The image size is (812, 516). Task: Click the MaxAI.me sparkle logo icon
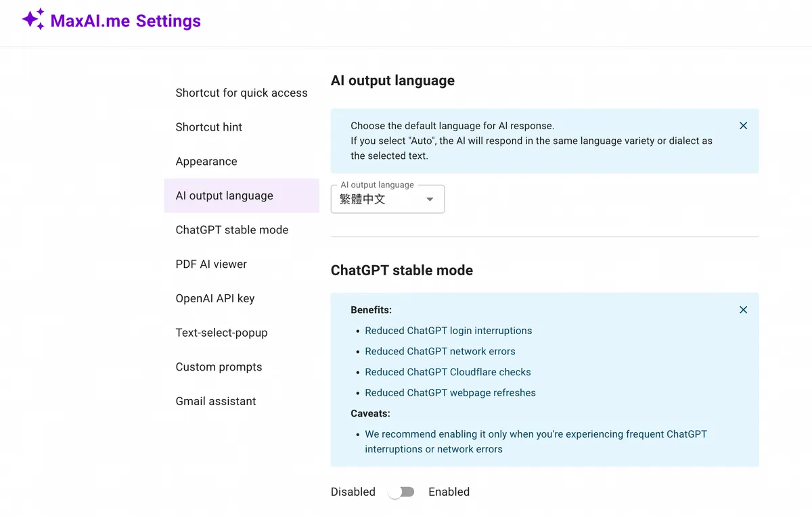tap(33, 20)
